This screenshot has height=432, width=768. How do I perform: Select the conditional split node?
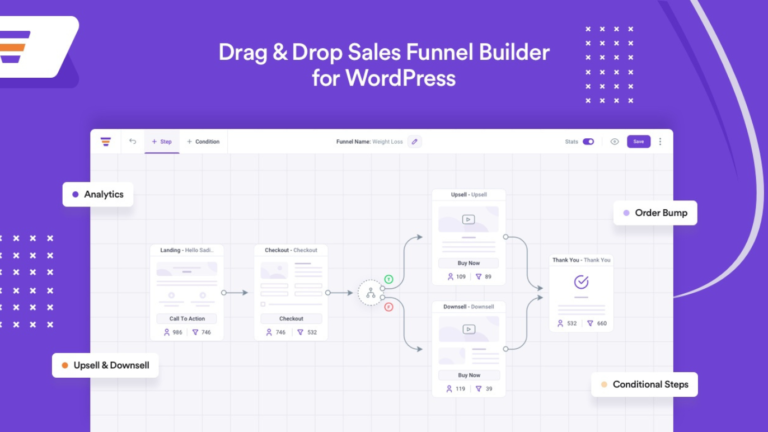tap(371, 293)
